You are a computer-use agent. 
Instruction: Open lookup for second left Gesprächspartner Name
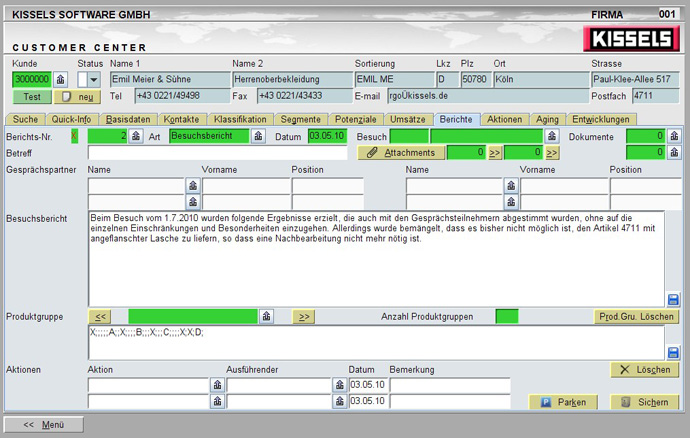(193, 202)
